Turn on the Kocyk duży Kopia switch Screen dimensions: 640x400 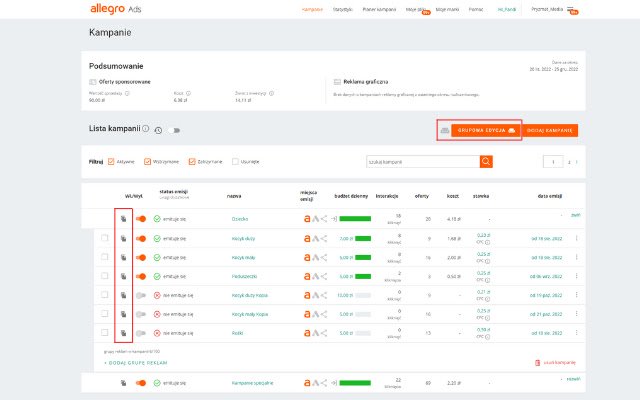tap(141, 295)
